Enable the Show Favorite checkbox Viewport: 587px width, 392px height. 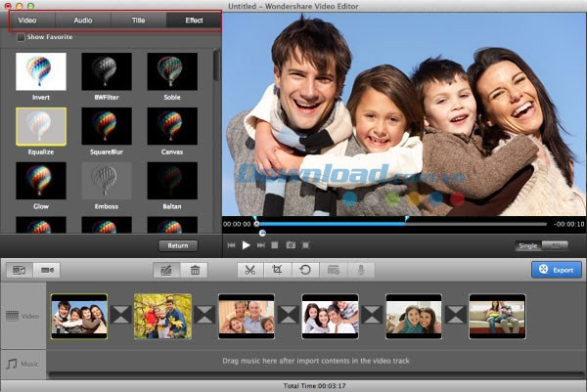click(21, 37)
